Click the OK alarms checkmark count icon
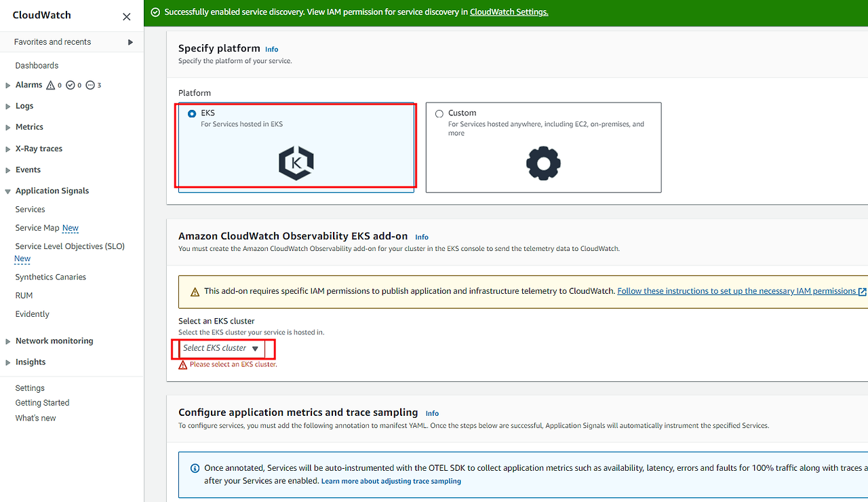This screenshot has height=502, width=868. [x=70, y=85]
